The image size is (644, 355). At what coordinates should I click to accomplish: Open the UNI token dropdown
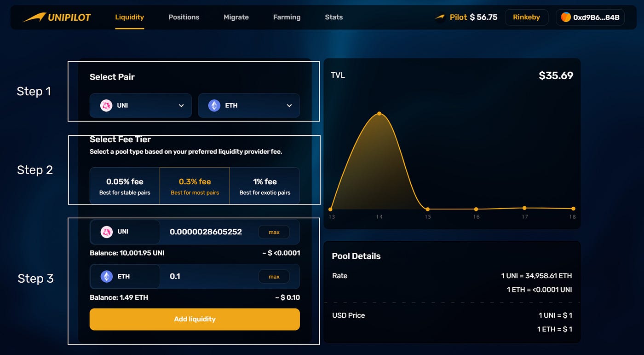[141, 105]
